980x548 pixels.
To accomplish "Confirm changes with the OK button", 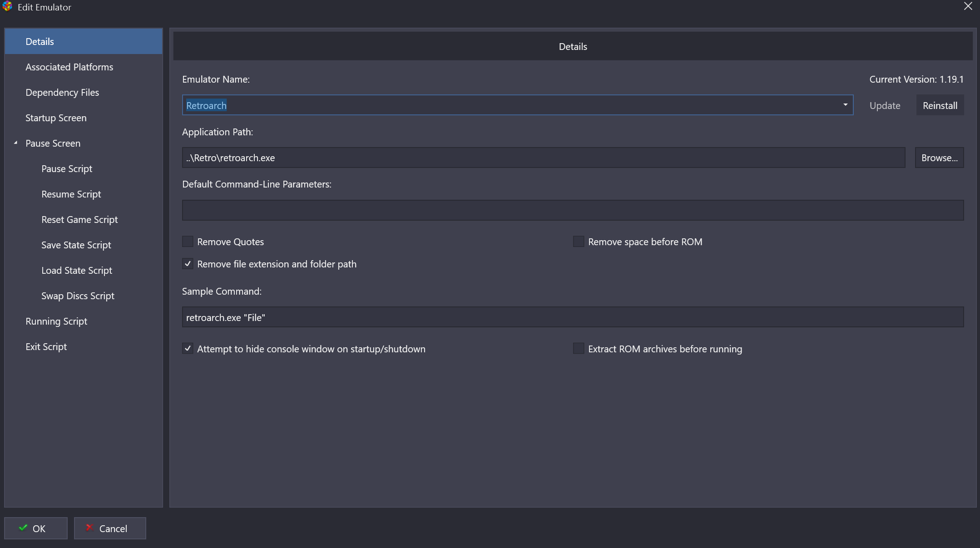I will coord(36,528).
